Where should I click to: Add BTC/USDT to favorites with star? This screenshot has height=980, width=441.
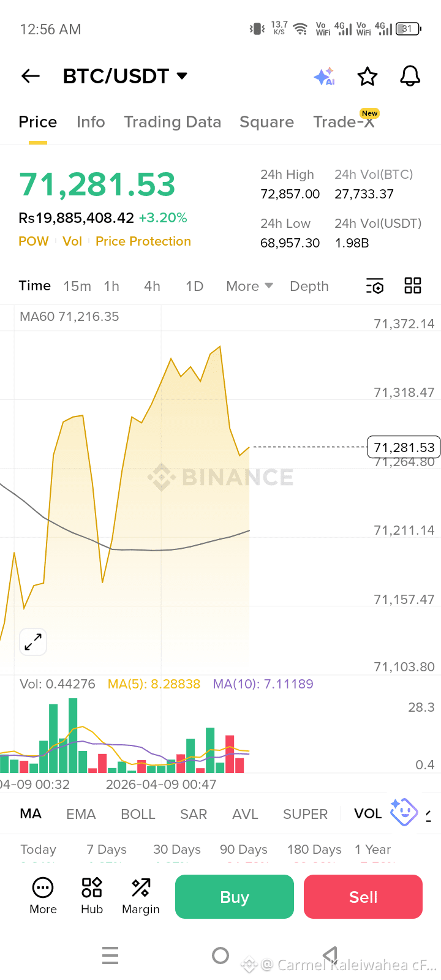click(367, 77)
